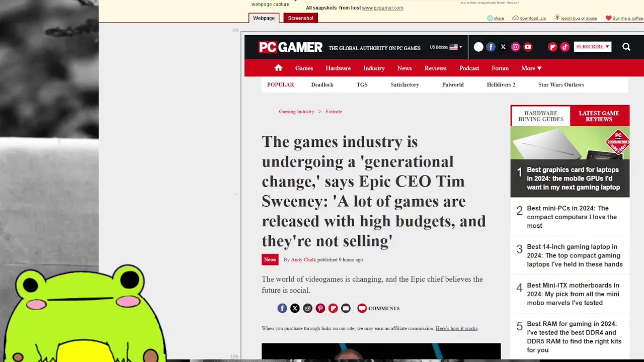Open PC Gamer's Facebook page in header
The height and width of the screenshot is (362, 644).
491,47
